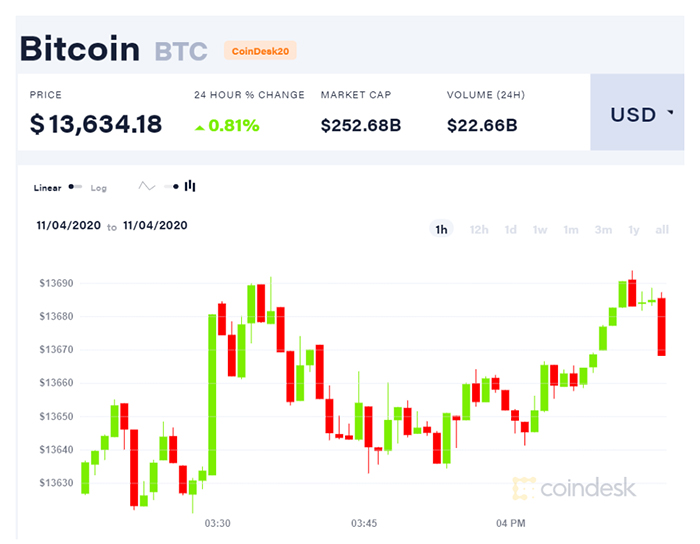This screenshot has width=700, height=544.
Task: Show the 1y time range
Action: [633, 230]
